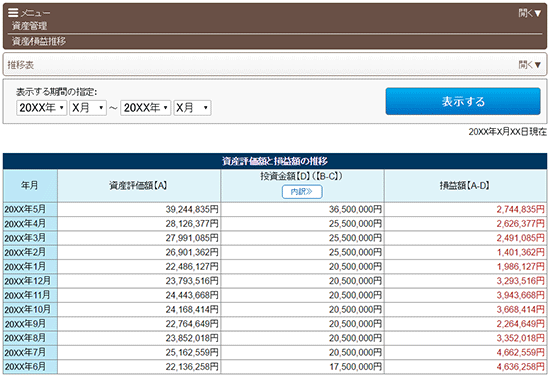Image resolution: width=550 pixels, height=377 pixels.
Task: Click asset value 22,136,258円
Action: 192,367
